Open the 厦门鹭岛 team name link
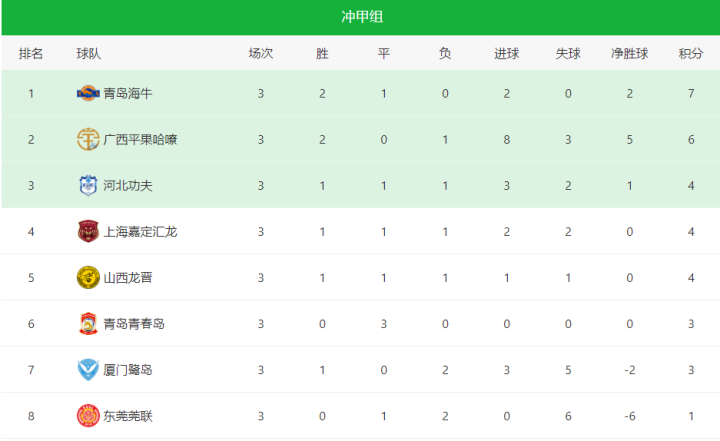 coord(128,370)
